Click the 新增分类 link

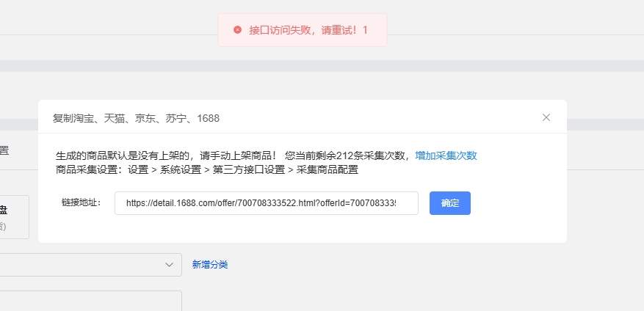click(210, 265)
